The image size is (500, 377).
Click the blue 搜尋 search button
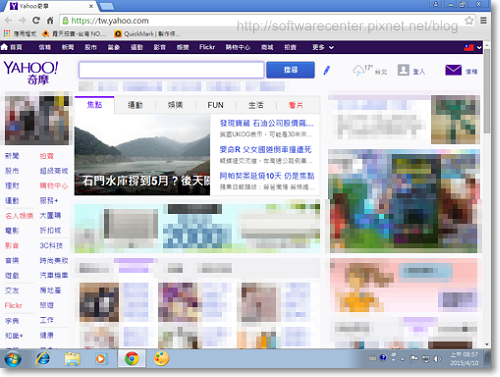pos(290,70)
